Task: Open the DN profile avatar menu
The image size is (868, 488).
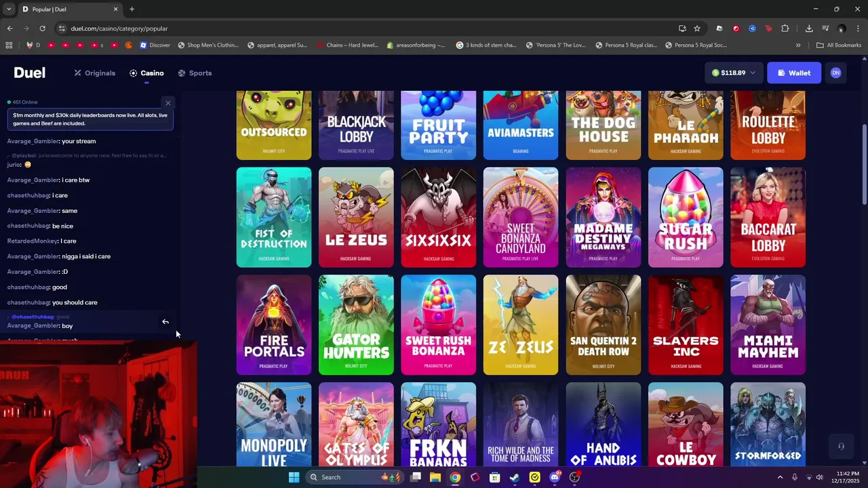Action: [x=835, y=73]
